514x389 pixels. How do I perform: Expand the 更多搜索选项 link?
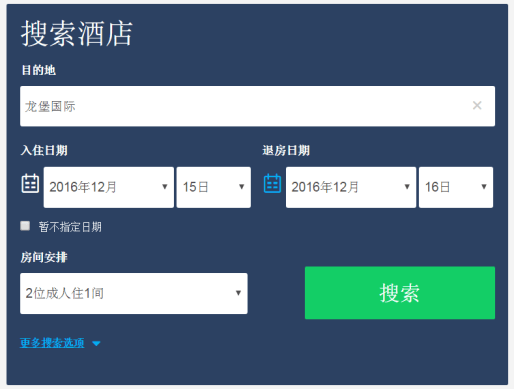[52, 343]
